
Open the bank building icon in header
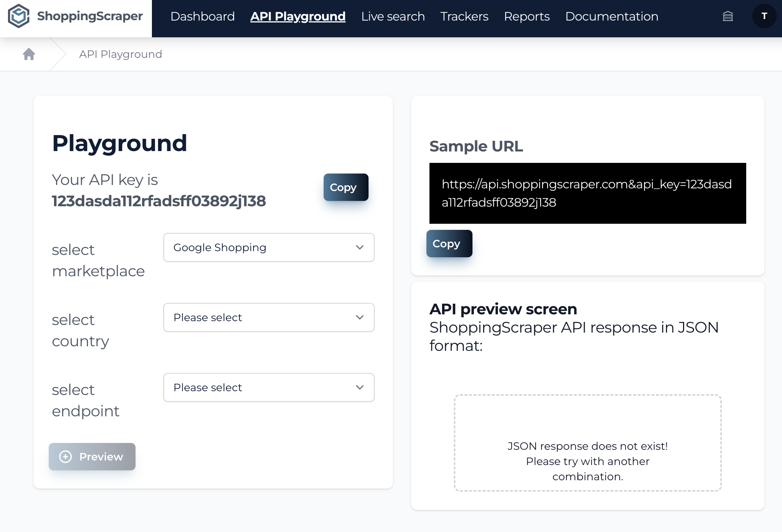(728, 16)
